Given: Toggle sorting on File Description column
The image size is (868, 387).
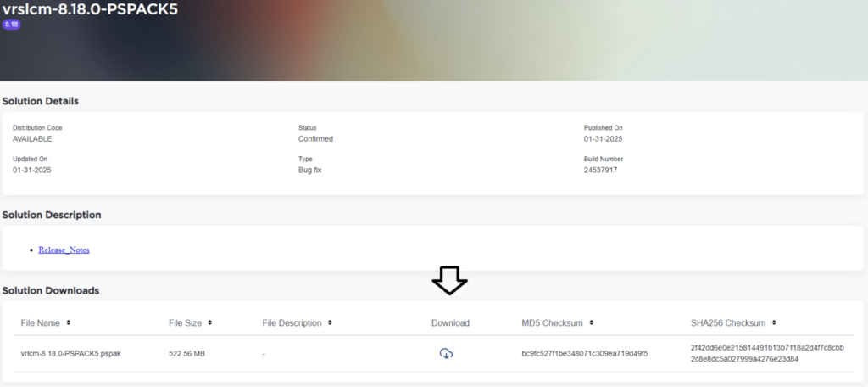Looking at the screenshot, I should pyautogui.click(x=330, y=322).
